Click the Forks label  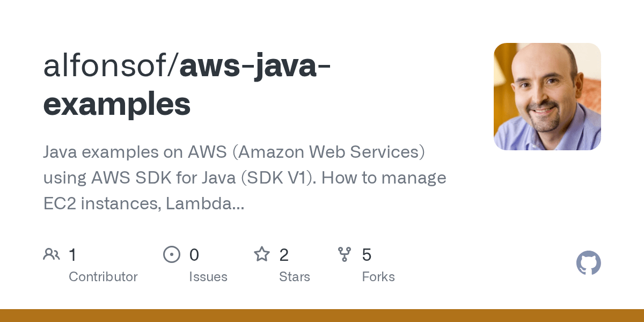coord(378,277)
